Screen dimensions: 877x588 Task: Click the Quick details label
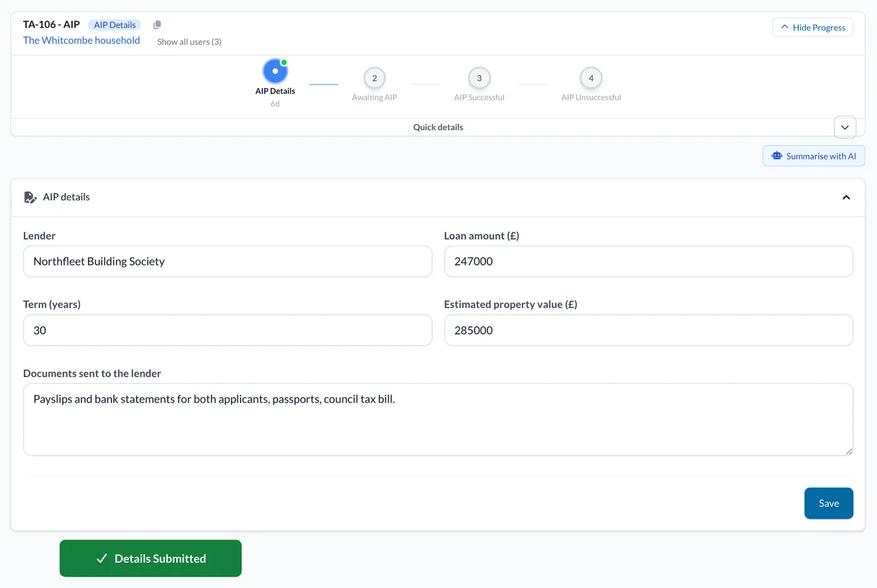[x=438, y=127]
